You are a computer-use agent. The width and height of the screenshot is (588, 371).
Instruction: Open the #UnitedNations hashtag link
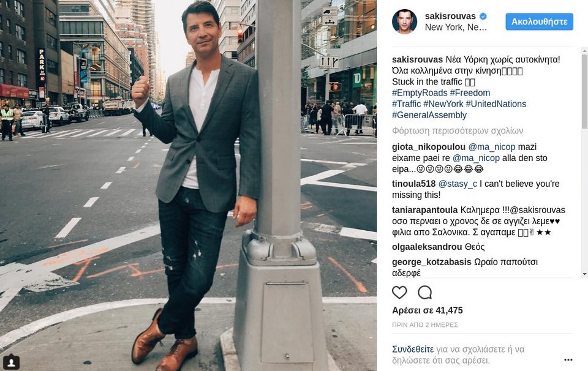coord(496,104)
